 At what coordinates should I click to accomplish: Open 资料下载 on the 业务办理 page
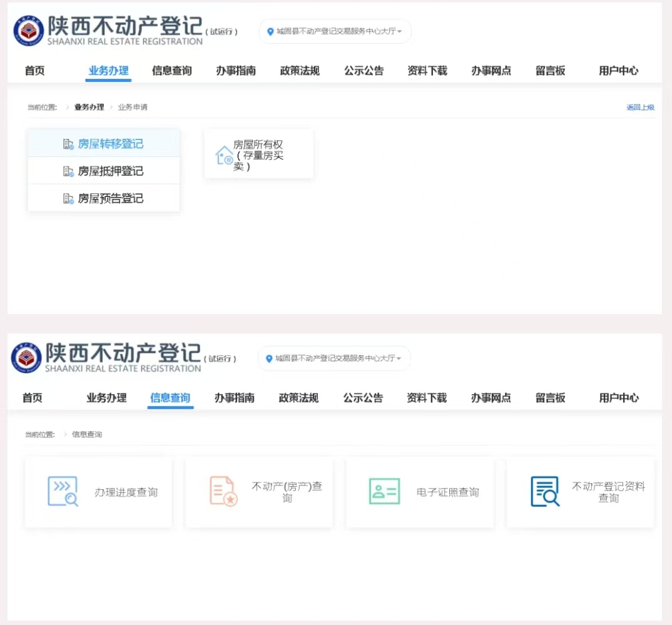point(427,71)
